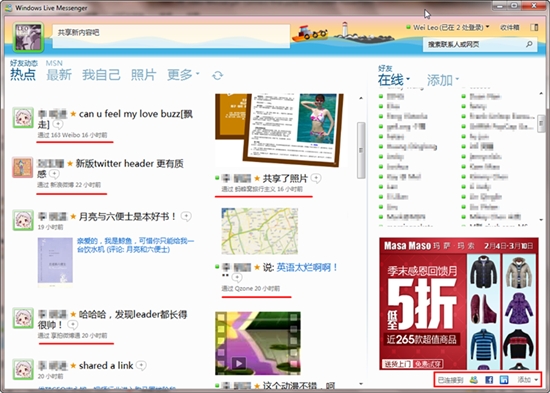This screenshot has height=393, width=550.
Task: Click avatar beside 'can u feel my love buzz'
Action: [x=23, y=118]
